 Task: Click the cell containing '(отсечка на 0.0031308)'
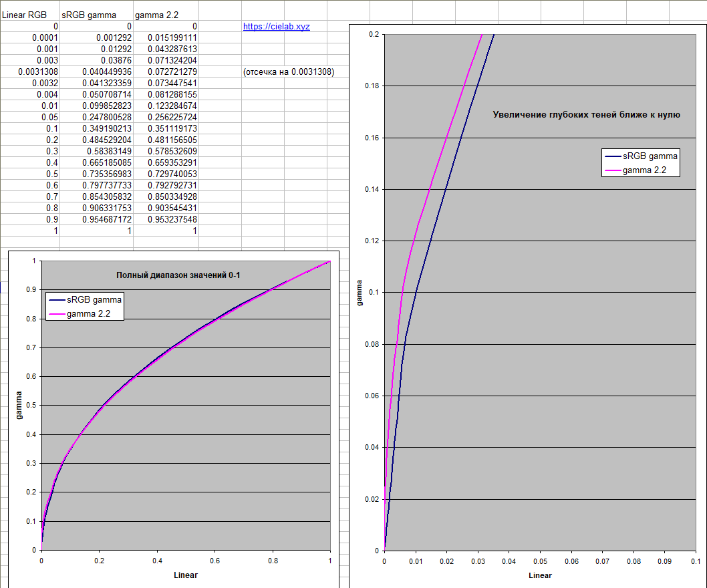pyautogui.click(x=288, y=71)
